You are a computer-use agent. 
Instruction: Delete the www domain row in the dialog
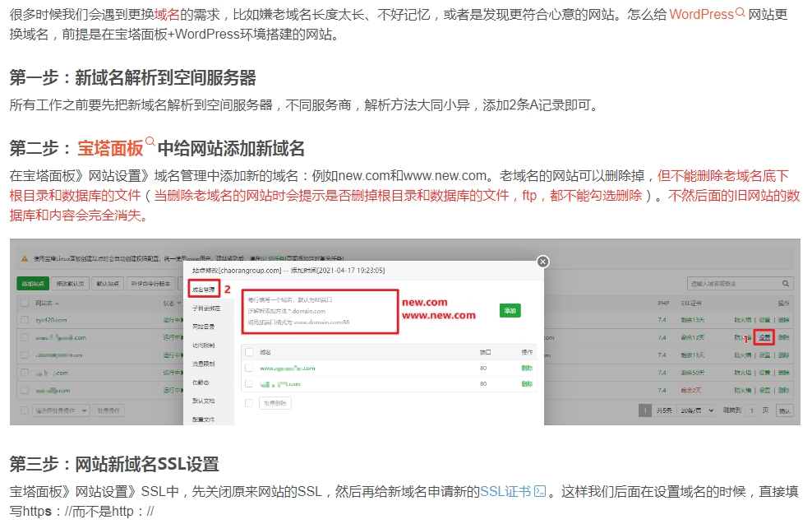pyautogui.click(x=527, y=368)
